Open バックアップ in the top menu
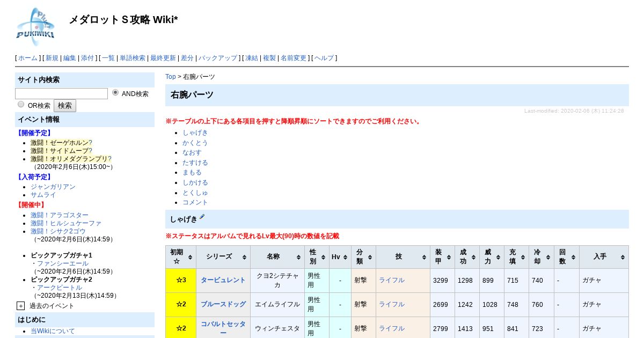This screenshot has height=338, width=644. coord(218,58)
